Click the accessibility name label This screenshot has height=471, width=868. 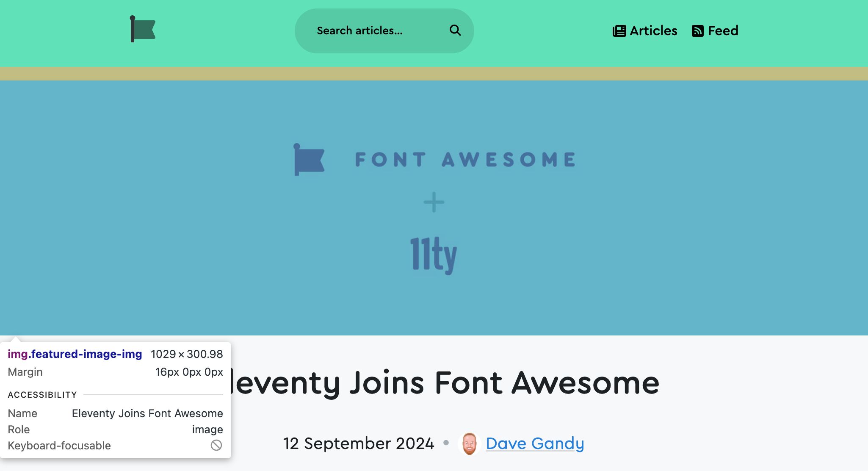pyautogui.click(x=22, y=413)
